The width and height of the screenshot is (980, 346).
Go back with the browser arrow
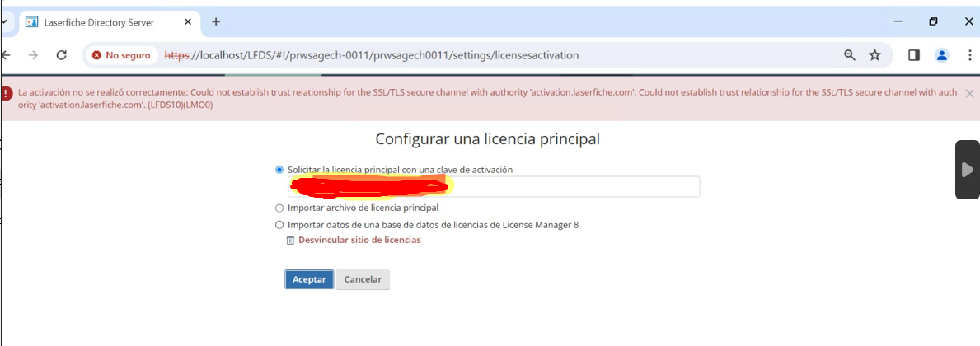[7, 55]
